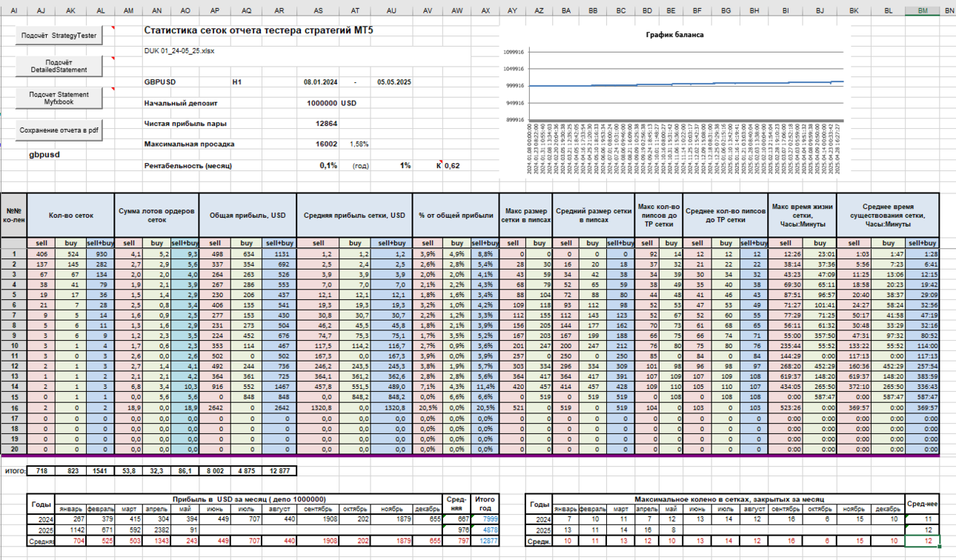The width and height of the screenshot is (956, 560).
Task: Run the 'Подсчёт DetailedStatement' macro button
Action: click(59, 66)
